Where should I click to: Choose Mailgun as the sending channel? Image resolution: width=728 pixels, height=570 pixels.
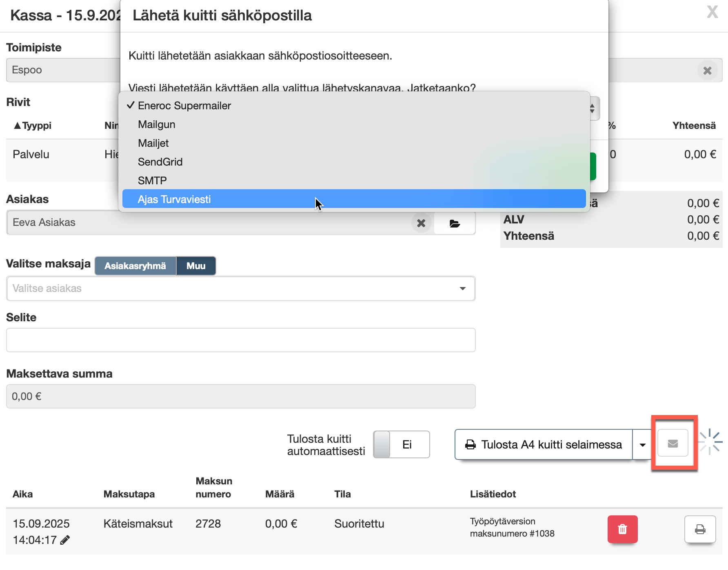coord(157,124)
